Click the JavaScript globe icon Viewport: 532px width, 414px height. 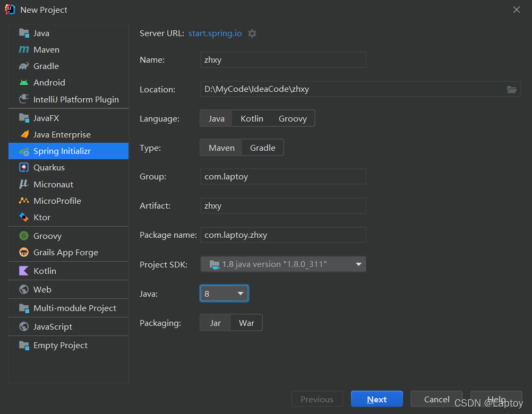tap(24, 326)
